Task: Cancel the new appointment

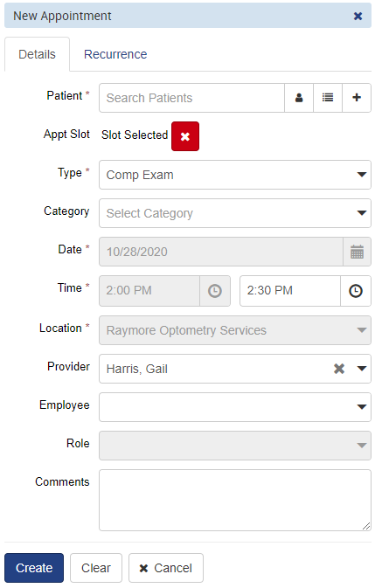Action: [x=166, y=568]
